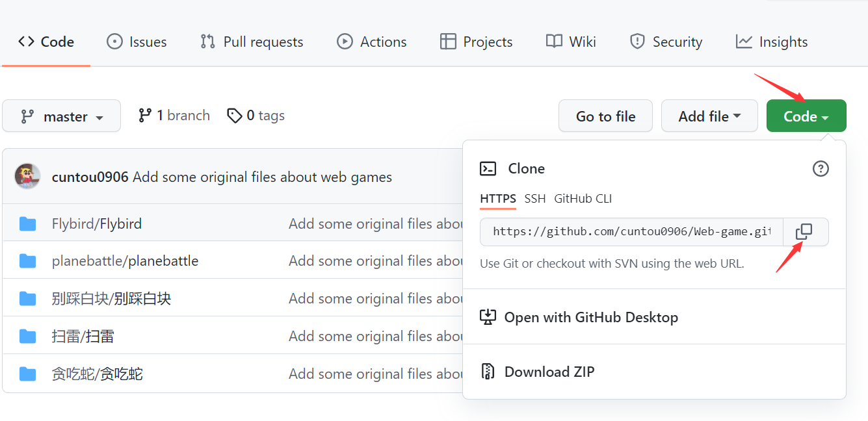Open the master branch selector

point(61,116)
